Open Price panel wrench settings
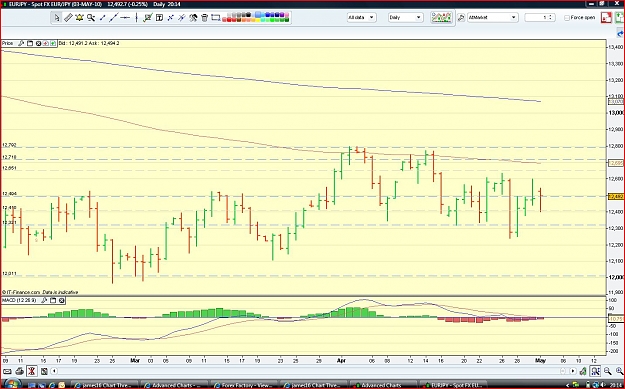The height and width of the screenshot is (389, 625). (21, 43)
